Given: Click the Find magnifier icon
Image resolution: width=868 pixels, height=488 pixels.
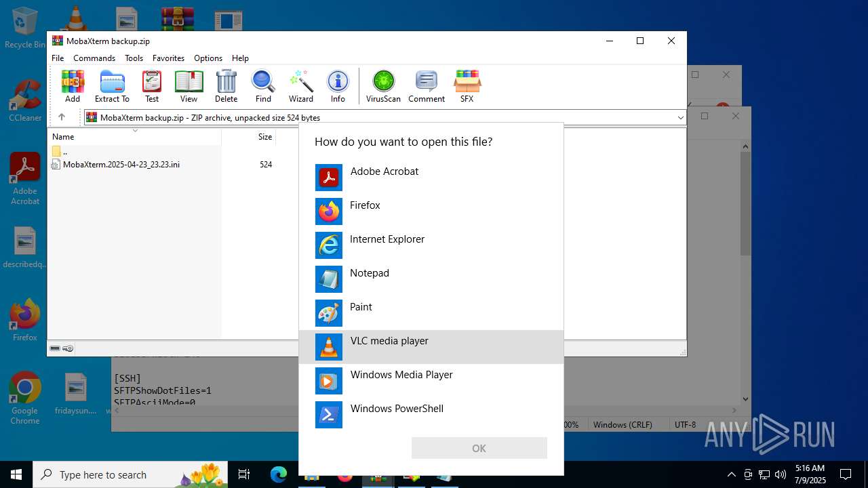Looking at the screenshot, I should click(x=263, y=86).
